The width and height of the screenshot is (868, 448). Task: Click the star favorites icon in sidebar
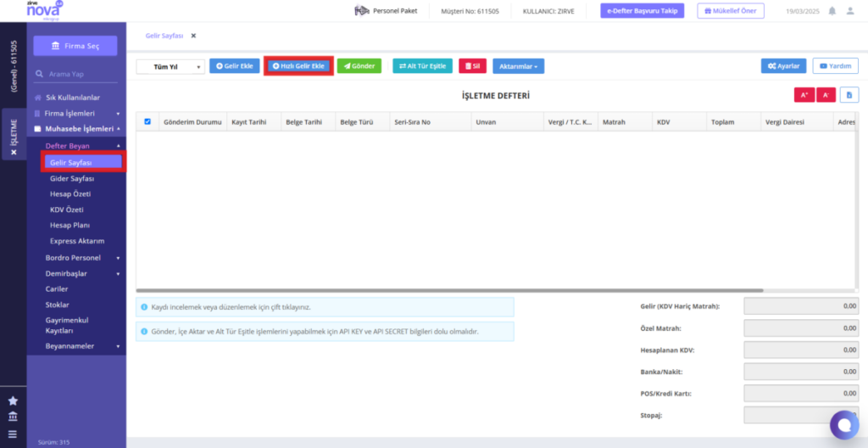tap(13, 400)
